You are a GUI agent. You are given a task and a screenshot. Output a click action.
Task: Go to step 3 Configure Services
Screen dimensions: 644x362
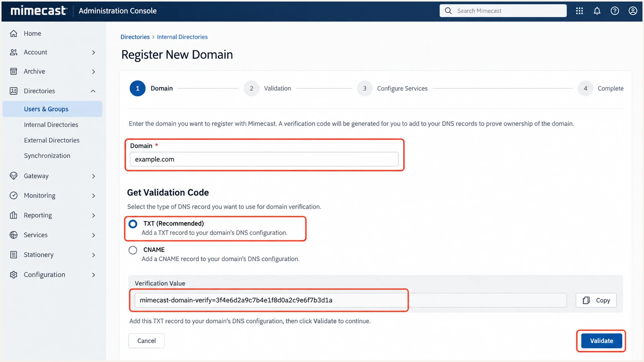[x=392, y=88]
